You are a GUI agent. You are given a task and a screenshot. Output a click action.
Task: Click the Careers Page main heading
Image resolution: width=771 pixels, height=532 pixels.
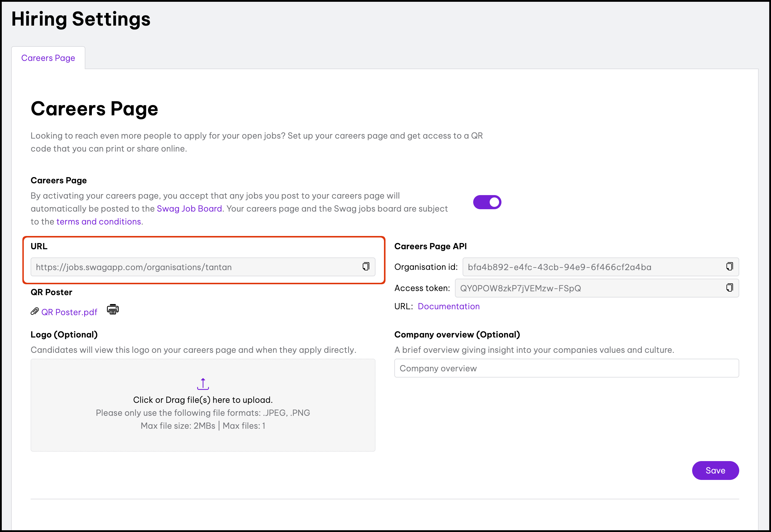point(94,109)
